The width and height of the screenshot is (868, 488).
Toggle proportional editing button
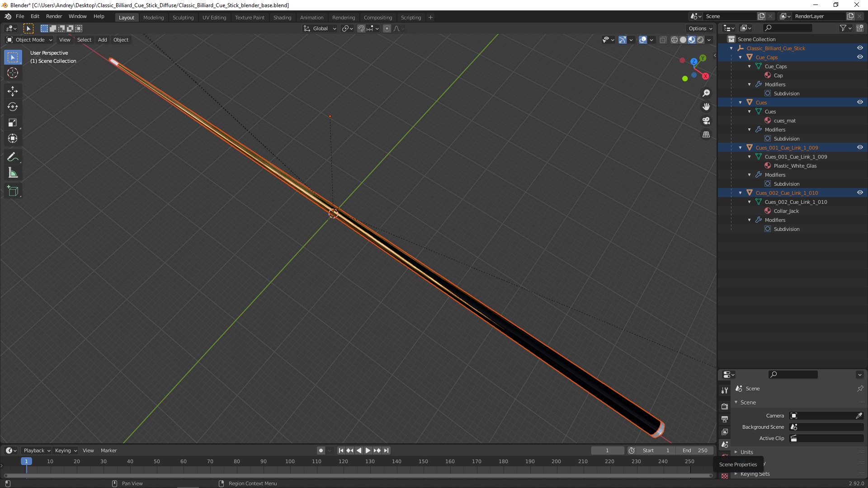387,28
